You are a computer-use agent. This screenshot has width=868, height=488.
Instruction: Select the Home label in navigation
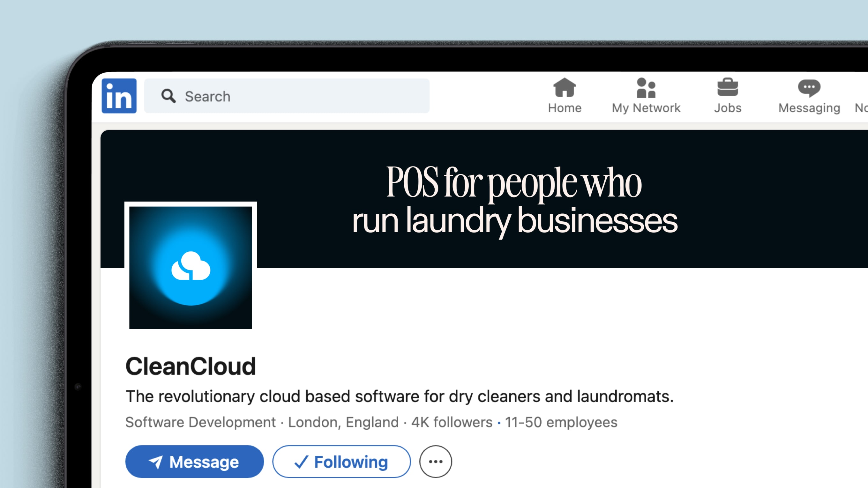coord(565,108)
